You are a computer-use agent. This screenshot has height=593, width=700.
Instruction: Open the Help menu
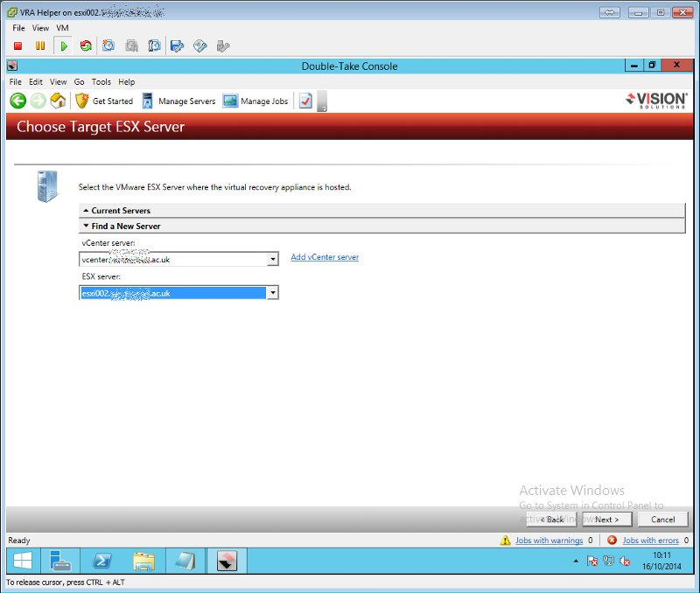pos(126,81)
